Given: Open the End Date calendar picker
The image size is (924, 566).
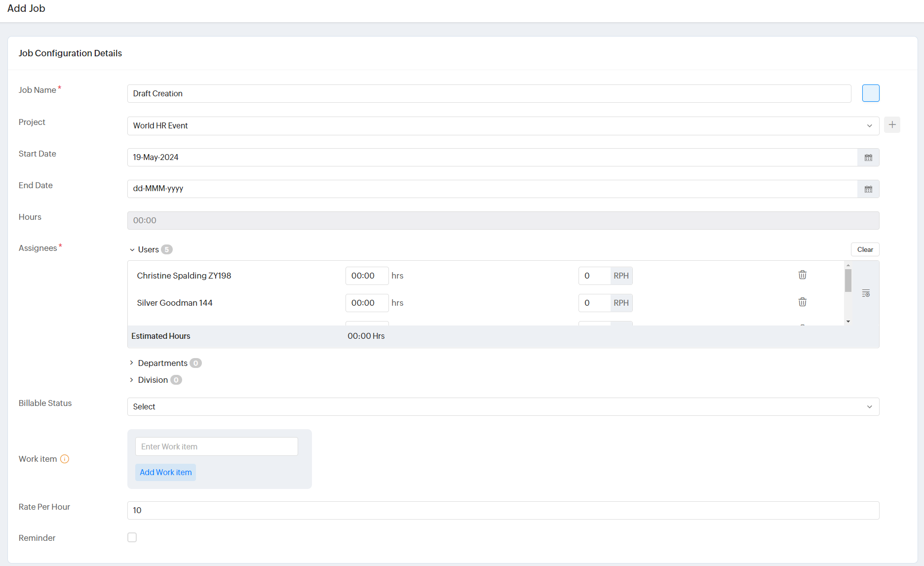Looking at the screenshot, I should 868,189.
